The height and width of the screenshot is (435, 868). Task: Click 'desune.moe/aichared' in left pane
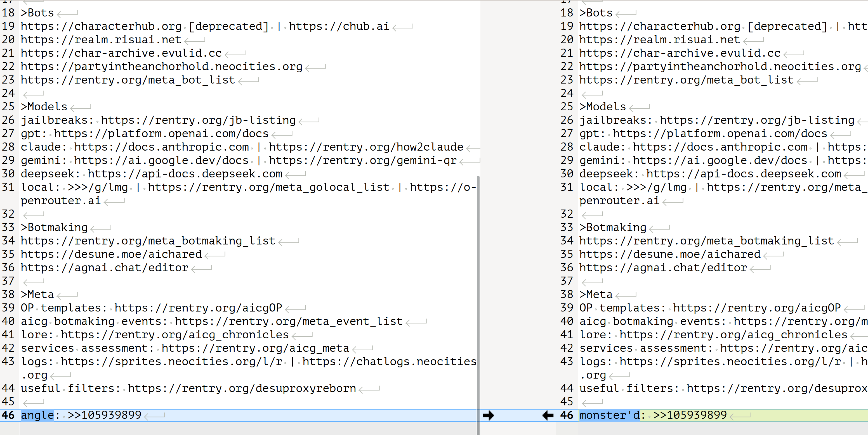click(138, 254)
